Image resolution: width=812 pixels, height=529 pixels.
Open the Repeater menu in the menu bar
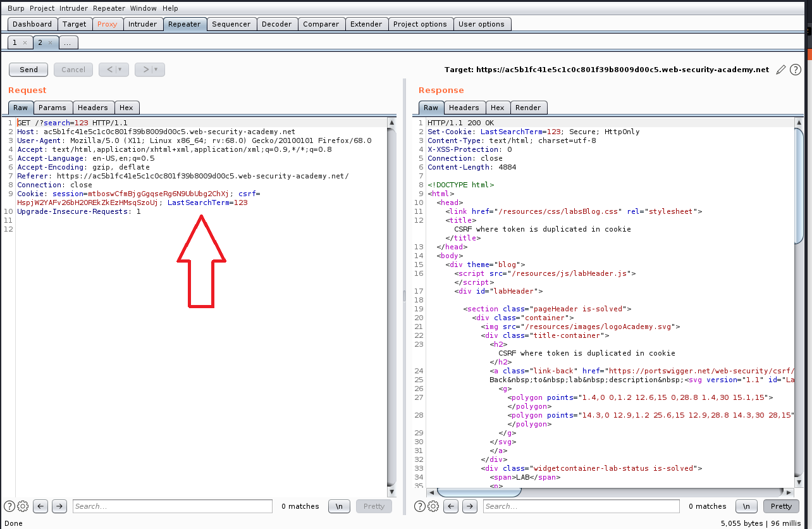point(109,8)
